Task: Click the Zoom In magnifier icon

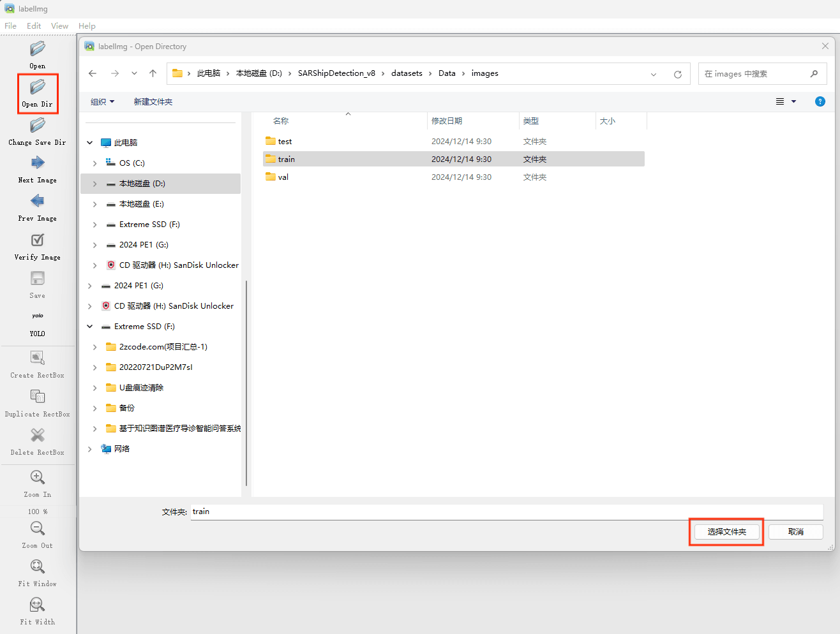Action: 38,477
